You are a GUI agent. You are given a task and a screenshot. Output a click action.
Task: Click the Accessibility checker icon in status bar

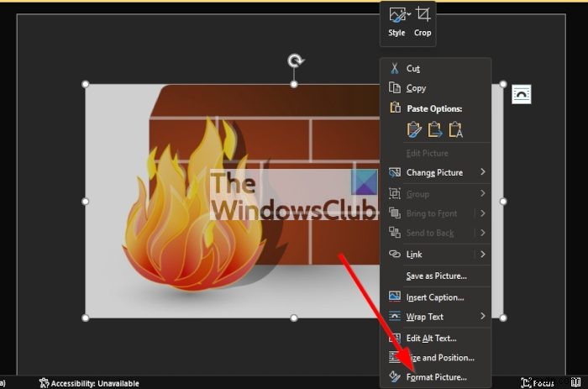click(x=44, y=383)
